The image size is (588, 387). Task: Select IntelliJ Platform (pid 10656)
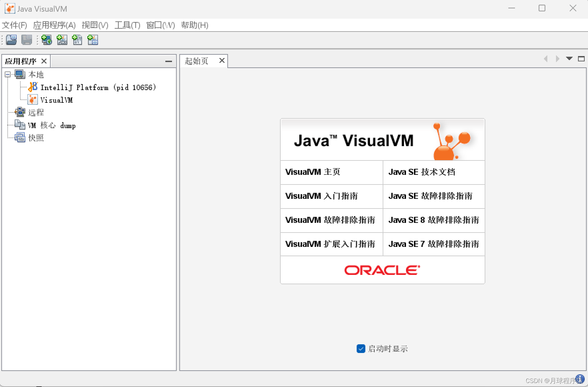point(98,87)
